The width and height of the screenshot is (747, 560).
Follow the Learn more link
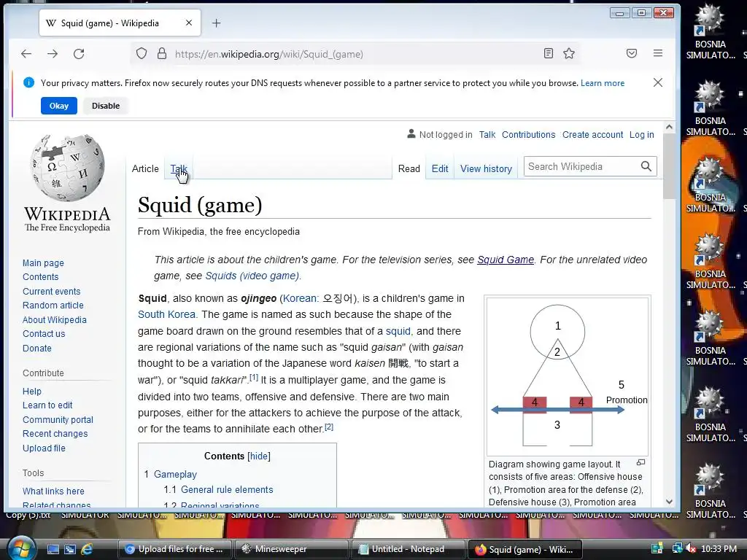(x=602, y=83)
